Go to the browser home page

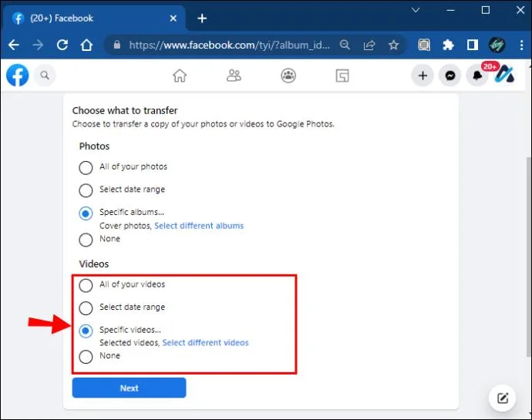pyautogui.click(x=86, y=45)
